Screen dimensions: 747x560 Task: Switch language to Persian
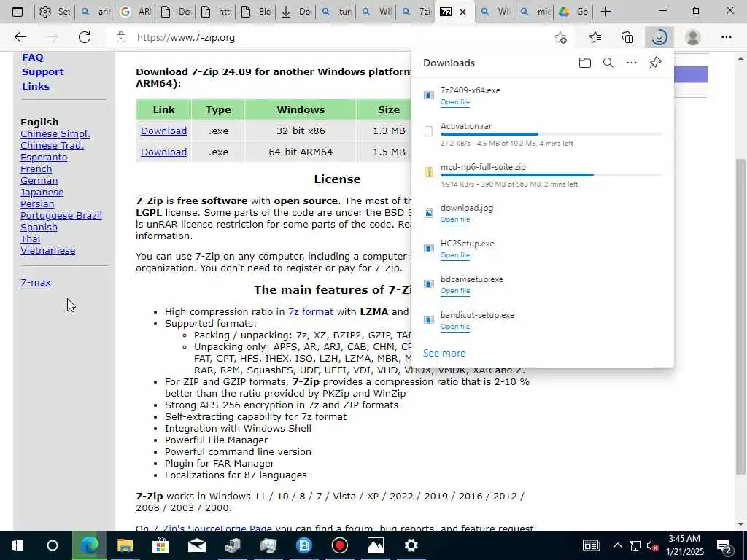point(37,204)
